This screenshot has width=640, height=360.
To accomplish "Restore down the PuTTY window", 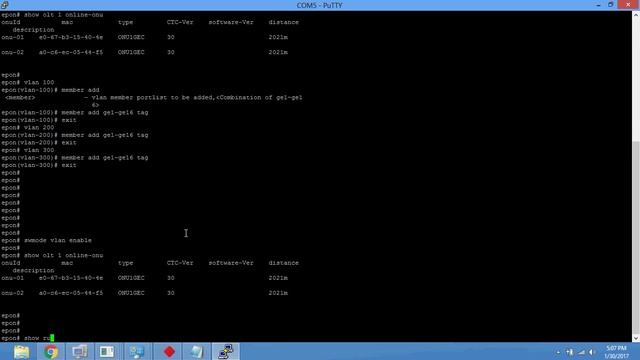I will click(x=611, y=5).
